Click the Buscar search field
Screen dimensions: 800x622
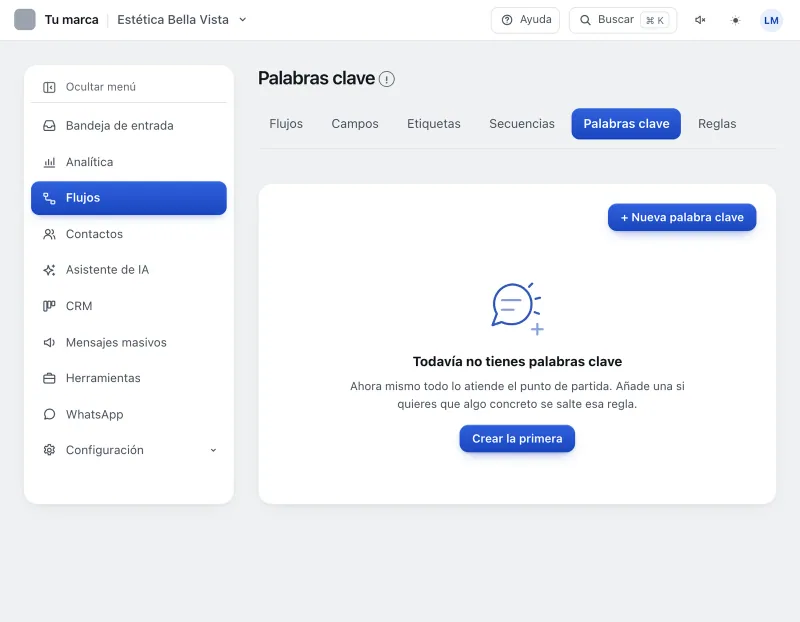(622, 20)
